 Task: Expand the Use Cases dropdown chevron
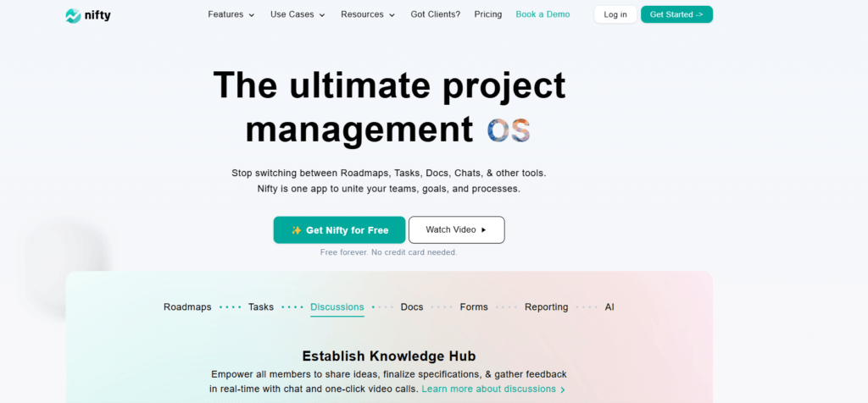322,15
